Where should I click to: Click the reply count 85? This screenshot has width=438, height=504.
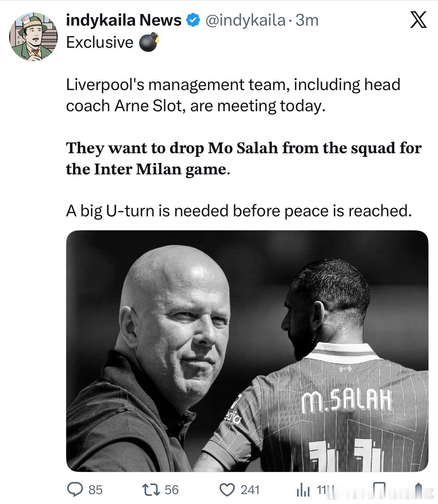tap(95, 490)
